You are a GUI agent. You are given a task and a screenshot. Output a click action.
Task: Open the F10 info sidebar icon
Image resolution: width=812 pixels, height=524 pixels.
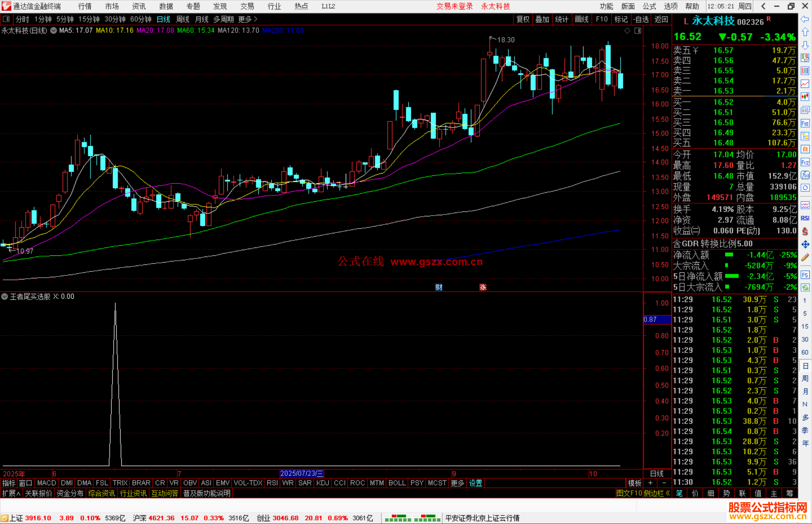(805, 123)
